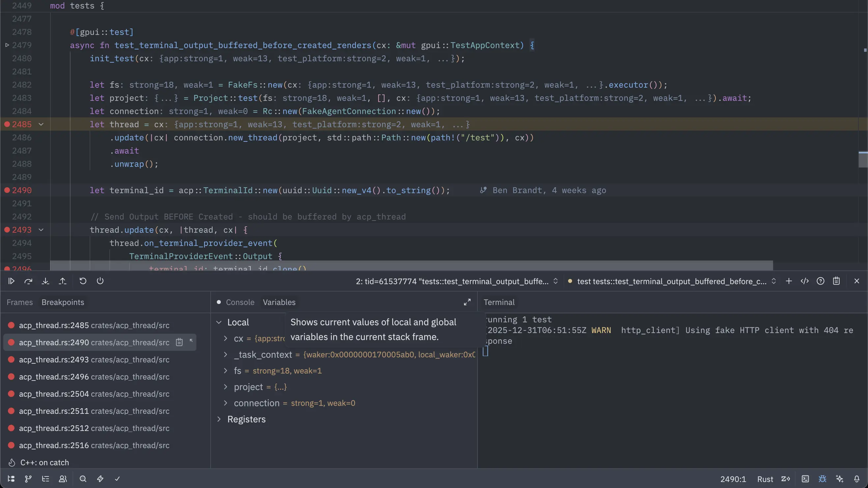Restart the debug session

coord(83,281)
